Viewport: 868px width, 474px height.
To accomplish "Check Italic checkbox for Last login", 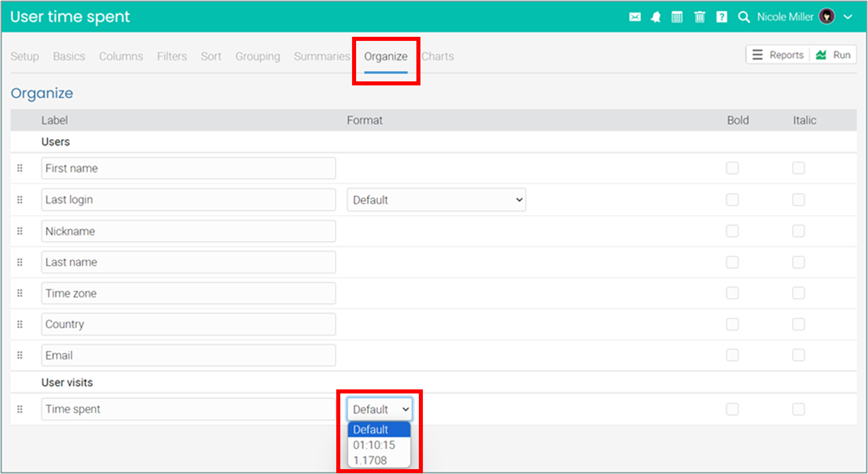I will [798, 200].
